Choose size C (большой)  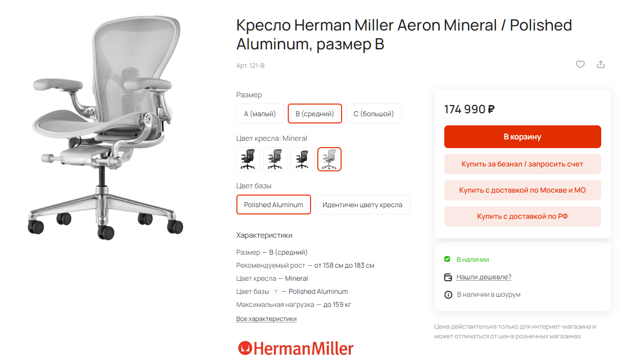pos(374,114)
